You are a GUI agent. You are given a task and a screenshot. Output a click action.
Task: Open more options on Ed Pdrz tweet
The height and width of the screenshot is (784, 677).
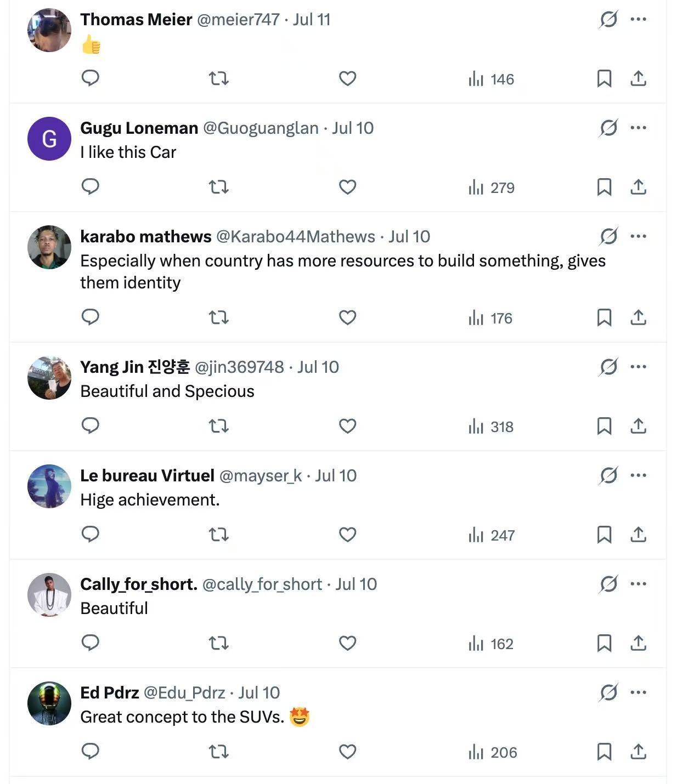point(639,692)
